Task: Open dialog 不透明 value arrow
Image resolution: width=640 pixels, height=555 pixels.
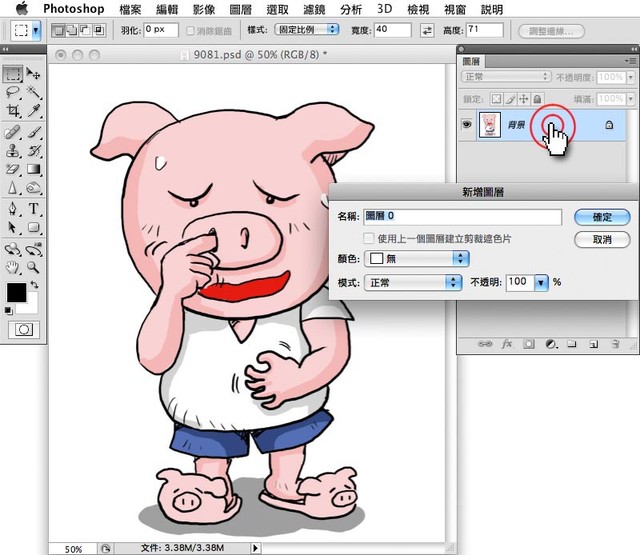Action: (541, 282)
